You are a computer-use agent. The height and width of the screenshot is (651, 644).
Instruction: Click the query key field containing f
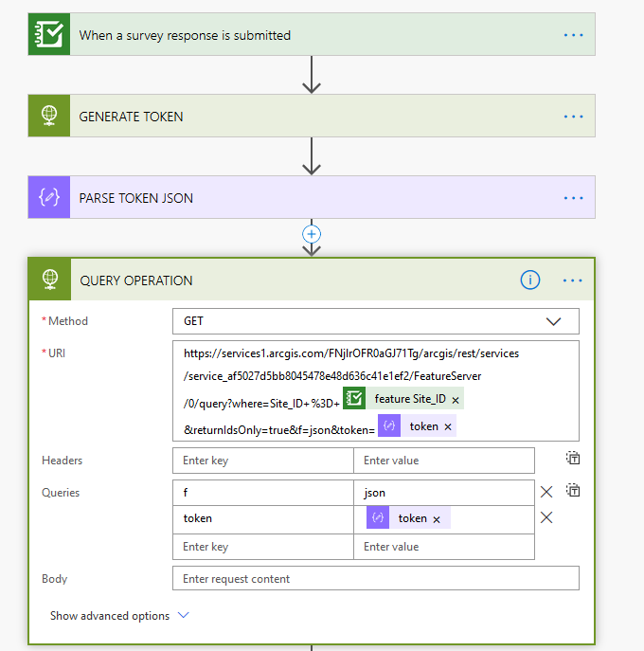tap(263, 493)
